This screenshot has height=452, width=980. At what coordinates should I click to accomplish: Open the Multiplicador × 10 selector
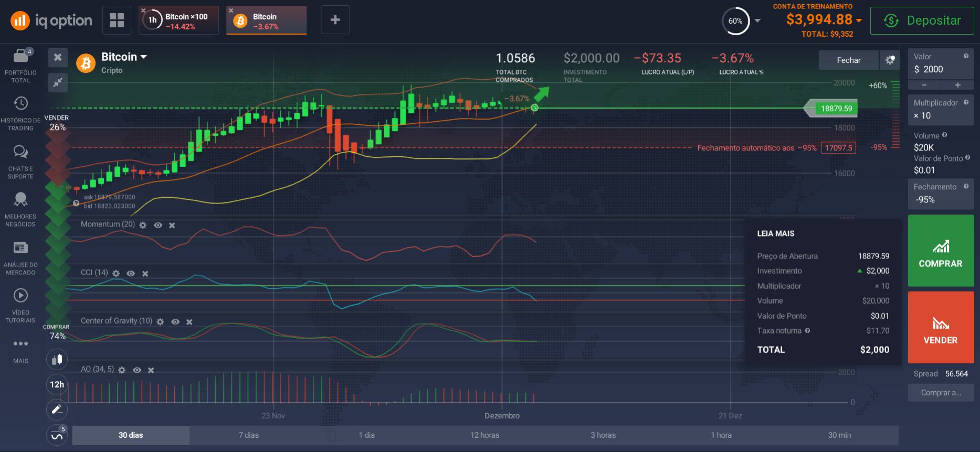coord(941,110)
